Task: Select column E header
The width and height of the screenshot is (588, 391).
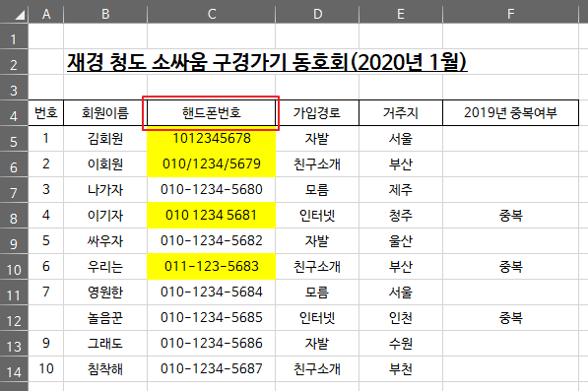Action: point(401,14)
